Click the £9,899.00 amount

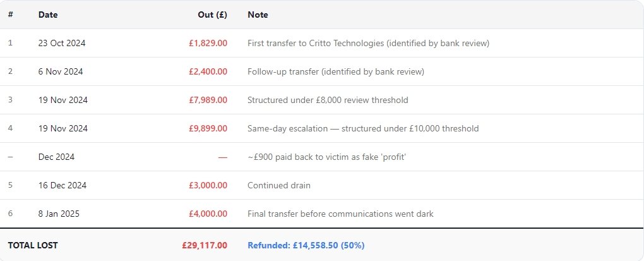(x=208, y=128)
